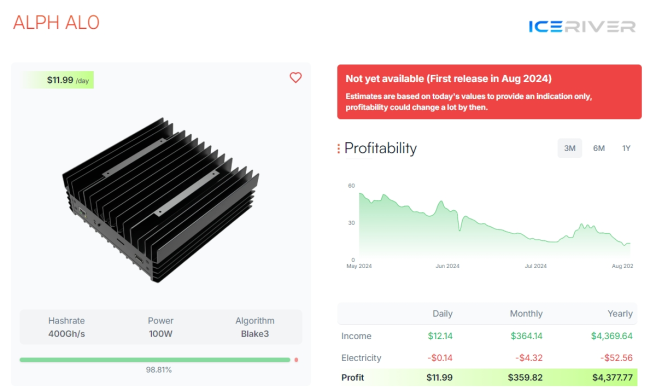This screenshot has width=650, height=391.
Task: Click the heart favorite icon
Action: [x=295, y=78]
